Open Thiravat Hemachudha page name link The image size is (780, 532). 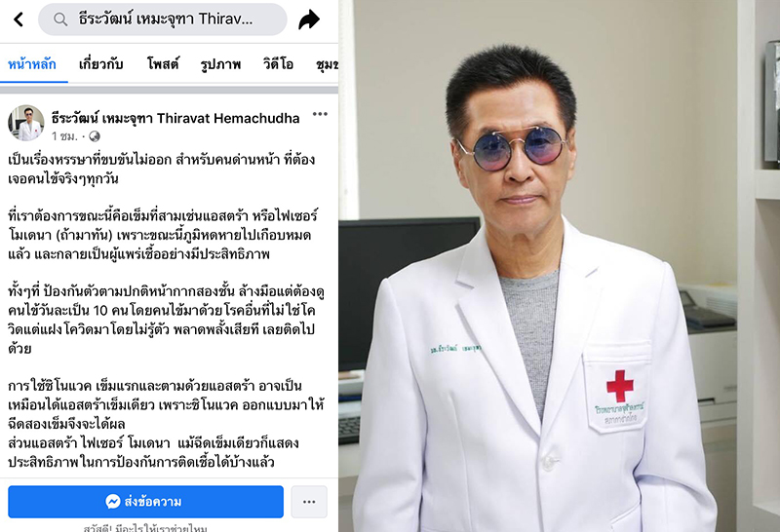pyautogui.click(x=175, y=118)
